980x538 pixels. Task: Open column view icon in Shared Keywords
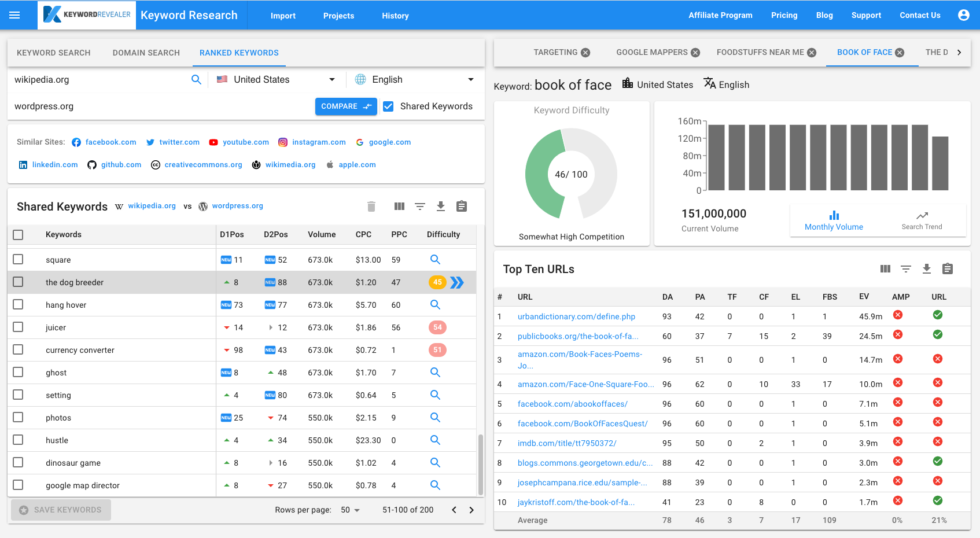coord(399,207)
